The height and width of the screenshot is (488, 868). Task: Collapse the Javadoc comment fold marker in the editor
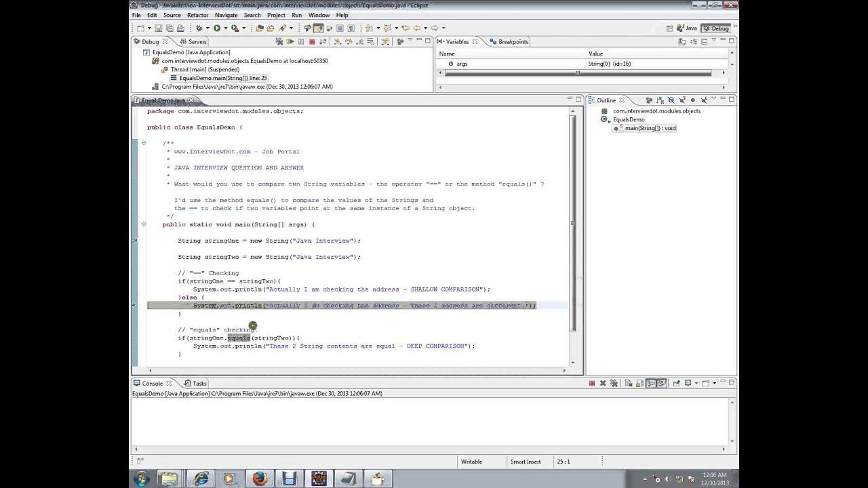(144, 143)
